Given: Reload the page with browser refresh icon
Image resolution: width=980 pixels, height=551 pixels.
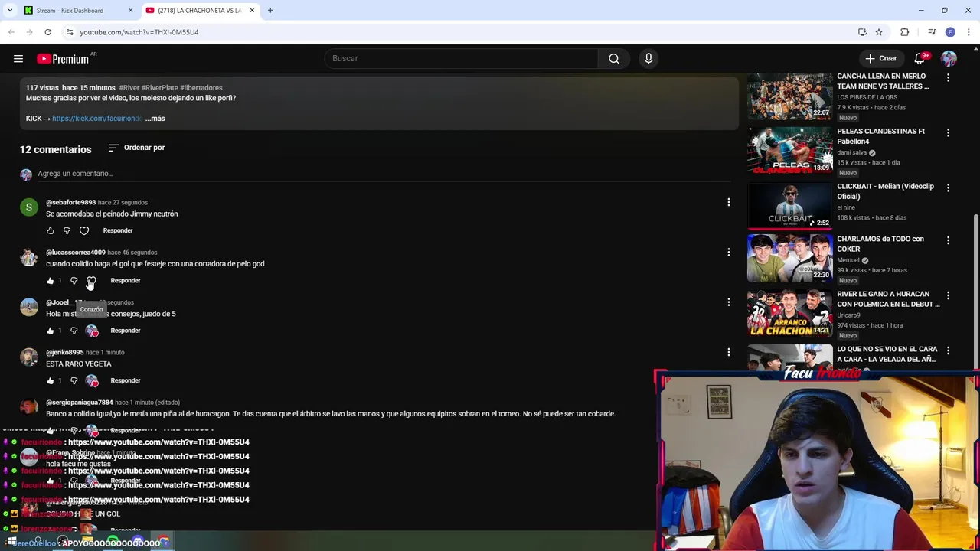Looking at the screenshot, I should pyautogui.click(x=48, y=32).
